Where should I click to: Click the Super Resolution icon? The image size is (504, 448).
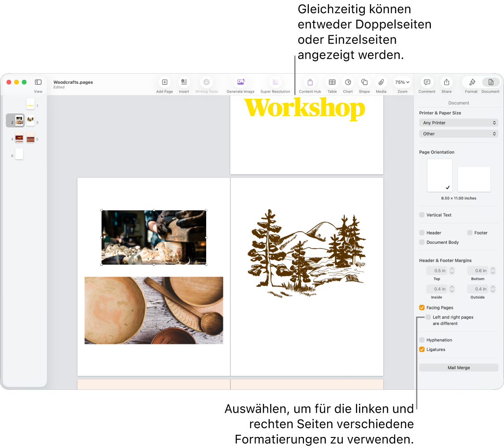(275, 82)
